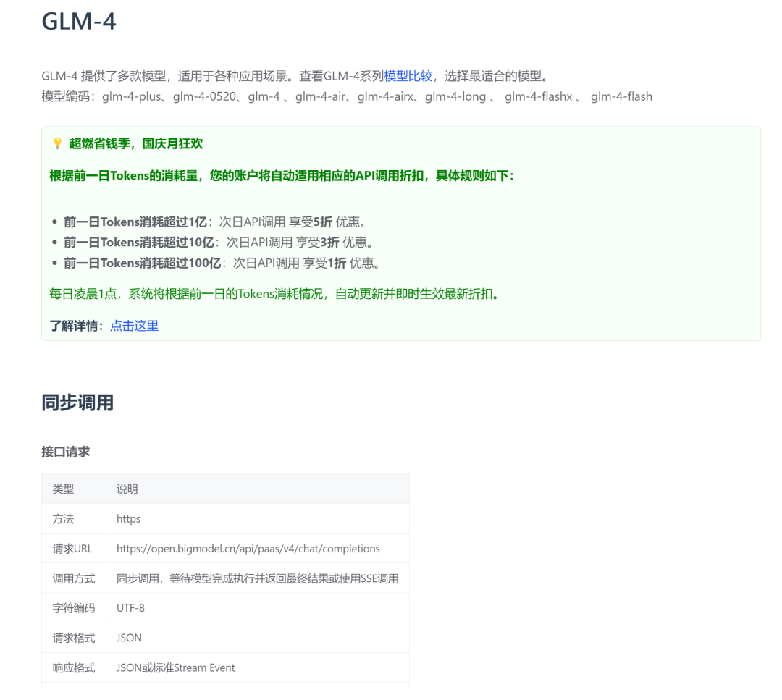Click the 享受1折 discount text
Image resolution: width=782 pixels, height=700 pixels.
tap(324, 263)
